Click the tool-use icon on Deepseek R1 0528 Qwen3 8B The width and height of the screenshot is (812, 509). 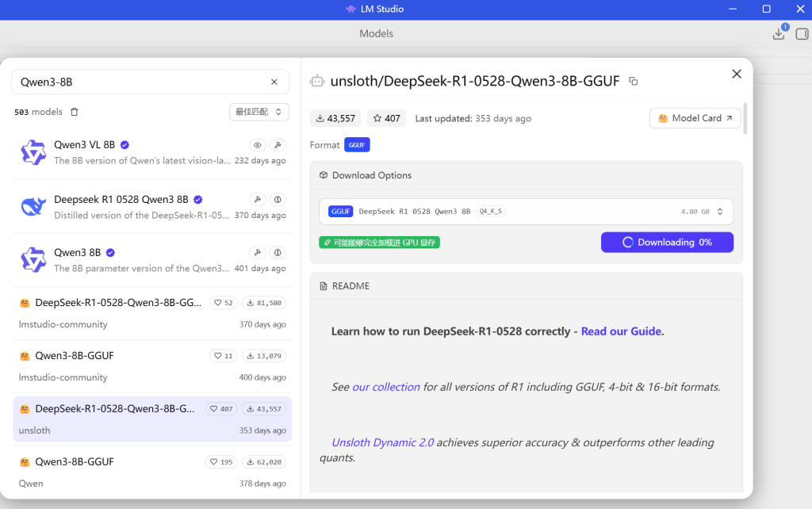[258, 199]
